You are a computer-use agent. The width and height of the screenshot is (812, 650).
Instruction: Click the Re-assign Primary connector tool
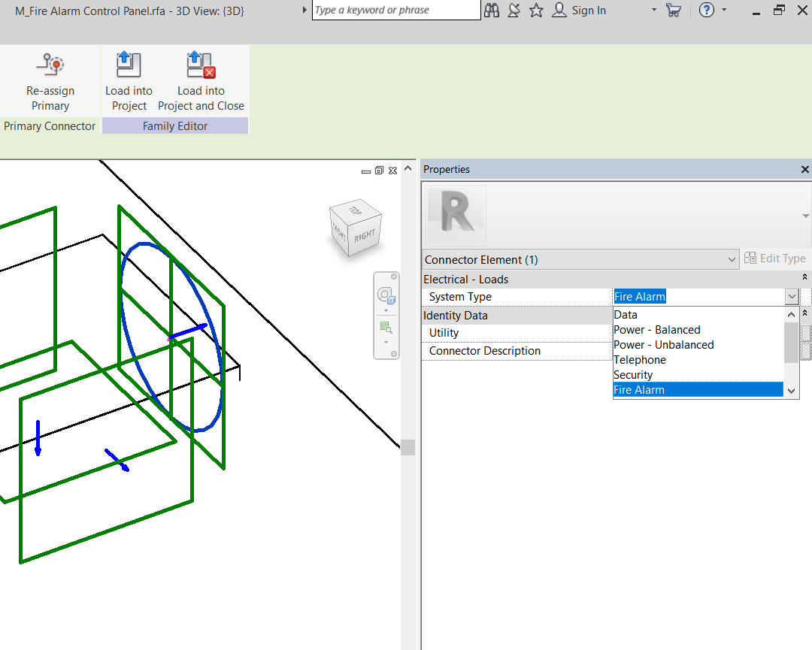coord(50,82)
